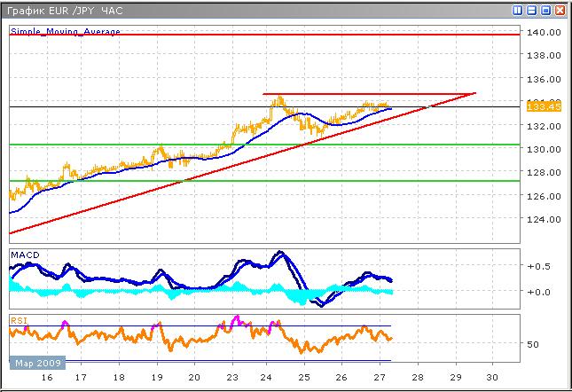
Task: Click the horizontal split layout icon
Action: click(x=532, y=10)
